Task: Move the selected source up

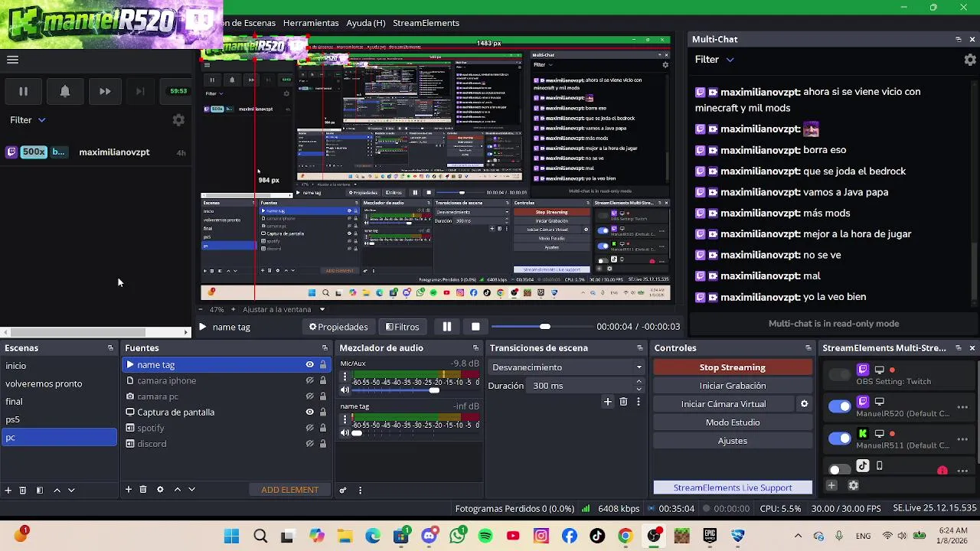Action: click(177, 490)
